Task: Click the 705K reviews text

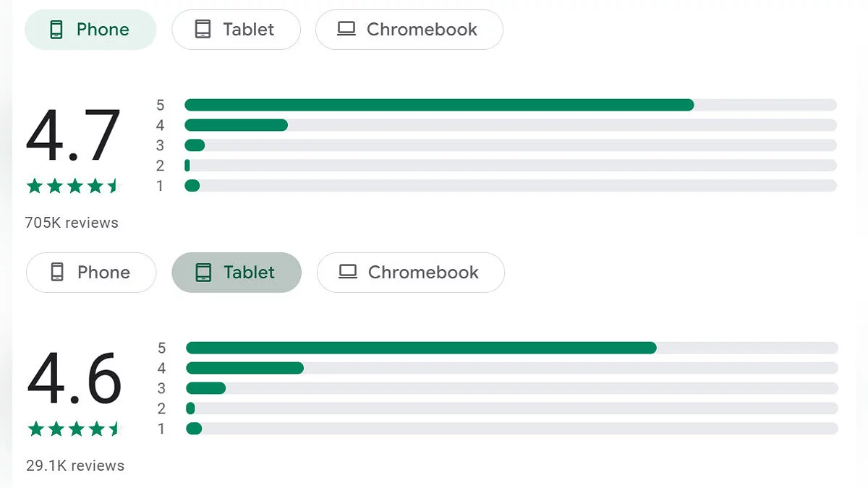Action: click(72, 223)
